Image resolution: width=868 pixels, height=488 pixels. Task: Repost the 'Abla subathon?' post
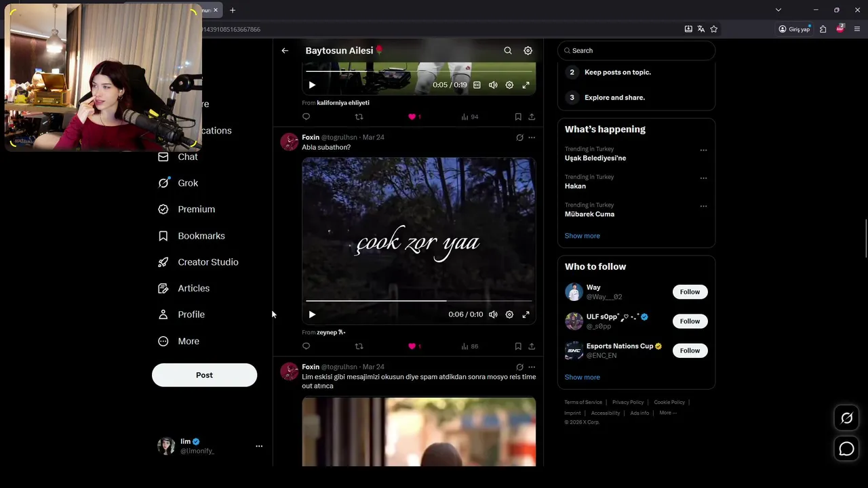click(x=359, y=346)
